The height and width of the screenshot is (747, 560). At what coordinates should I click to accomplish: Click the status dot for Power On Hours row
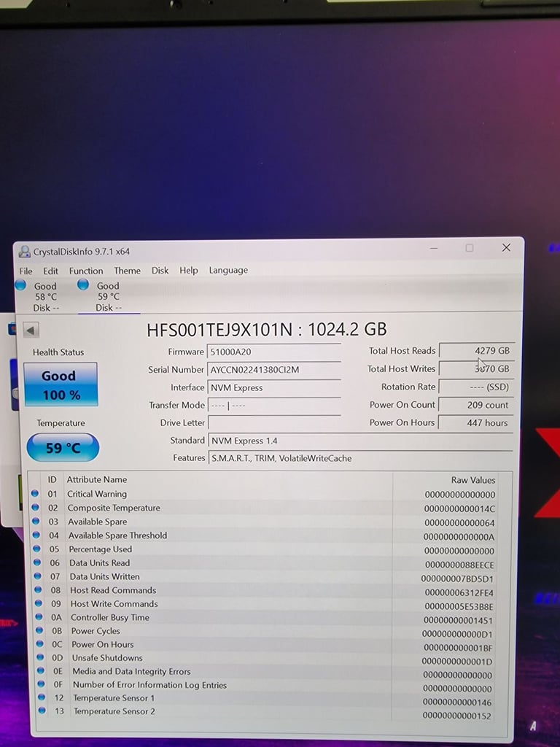point(41,643)
